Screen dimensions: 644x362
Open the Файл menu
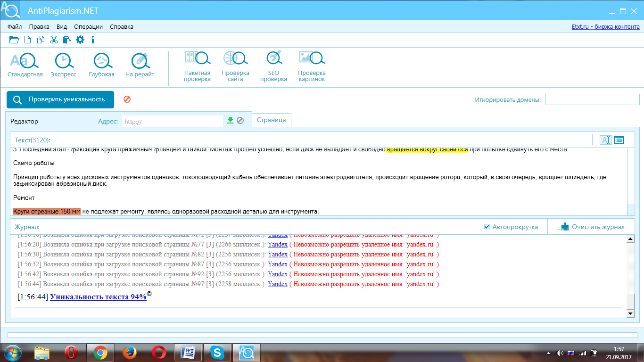(x=15, y=27)
